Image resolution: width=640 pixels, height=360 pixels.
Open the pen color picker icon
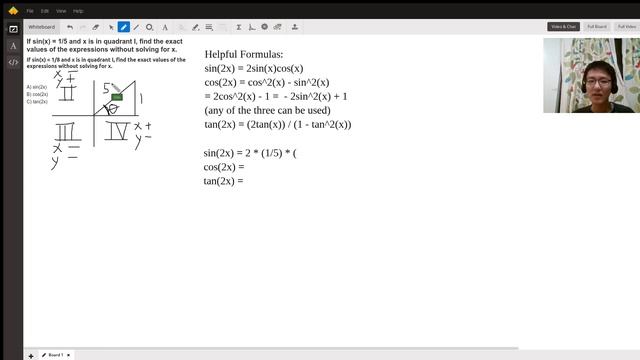tap(196, 27)
